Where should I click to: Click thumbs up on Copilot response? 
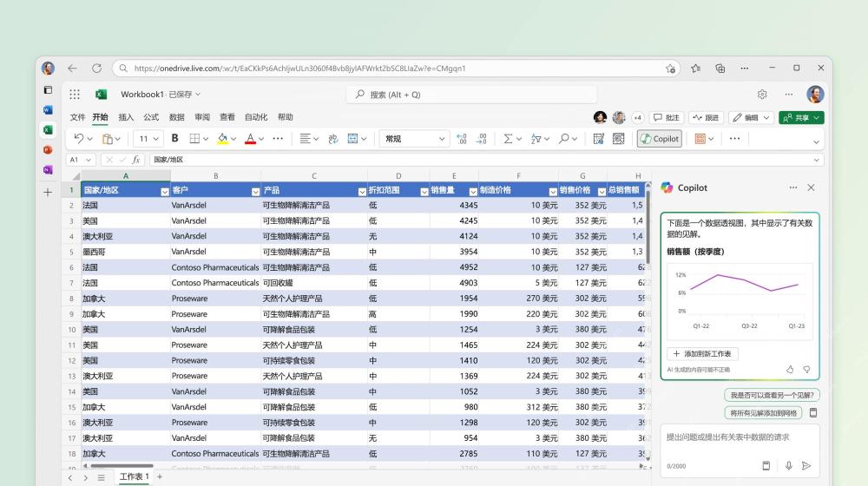pos(790,369)
